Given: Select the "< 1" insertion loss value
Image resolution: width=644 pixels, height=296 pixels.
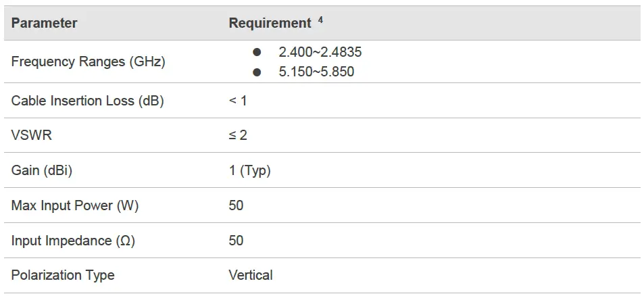Looking at the screenshot, I should point(238,101).
